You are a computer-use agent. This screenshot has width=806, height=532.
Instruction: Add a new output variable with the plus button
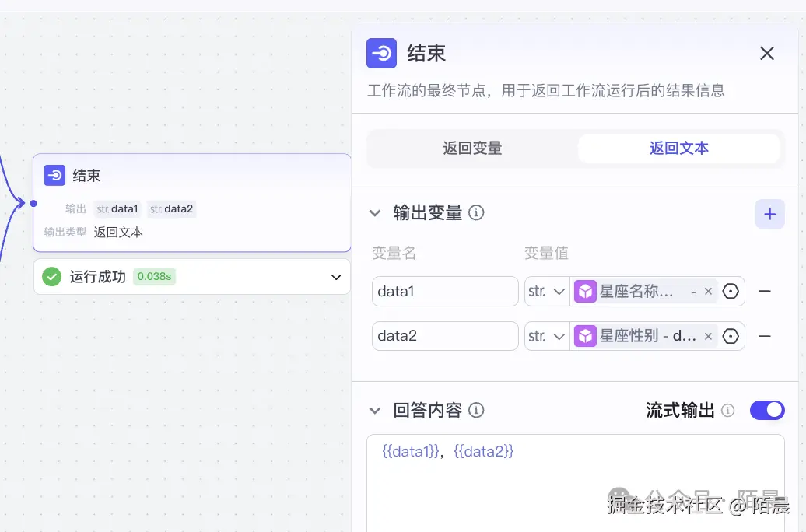pos(769,214)
